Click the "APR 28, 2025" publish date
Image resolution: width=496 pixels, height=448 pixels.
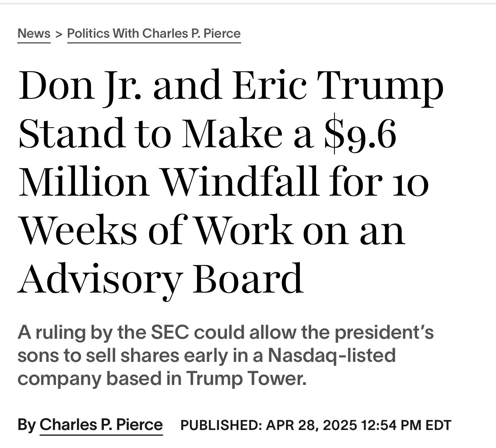(x=311, y=425)
